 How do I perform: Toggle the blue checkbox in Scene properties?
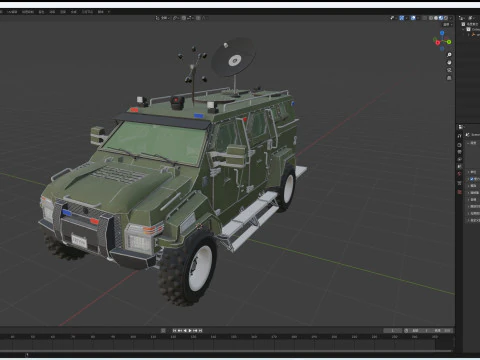471,179
